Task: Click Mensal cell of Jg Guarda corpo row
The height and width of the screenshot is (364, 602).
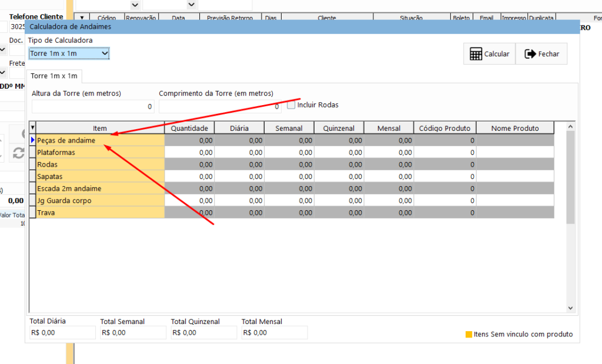Action: [389, 201]
